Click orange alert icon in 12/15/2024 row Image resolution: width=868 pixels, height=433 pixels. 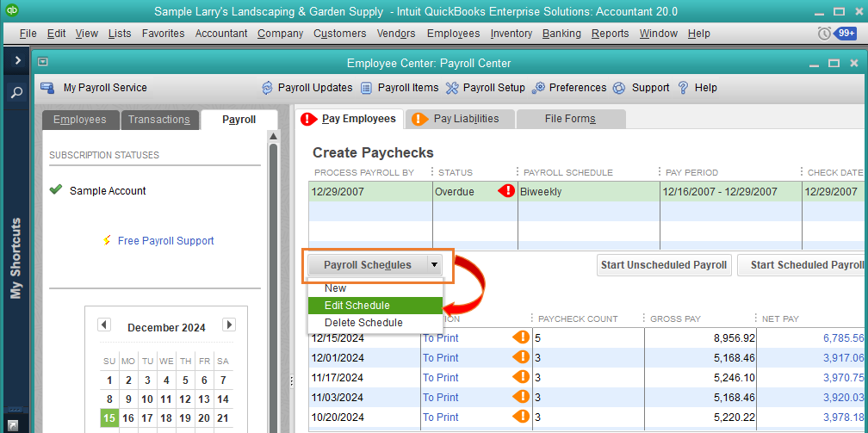tap(521, 337)
